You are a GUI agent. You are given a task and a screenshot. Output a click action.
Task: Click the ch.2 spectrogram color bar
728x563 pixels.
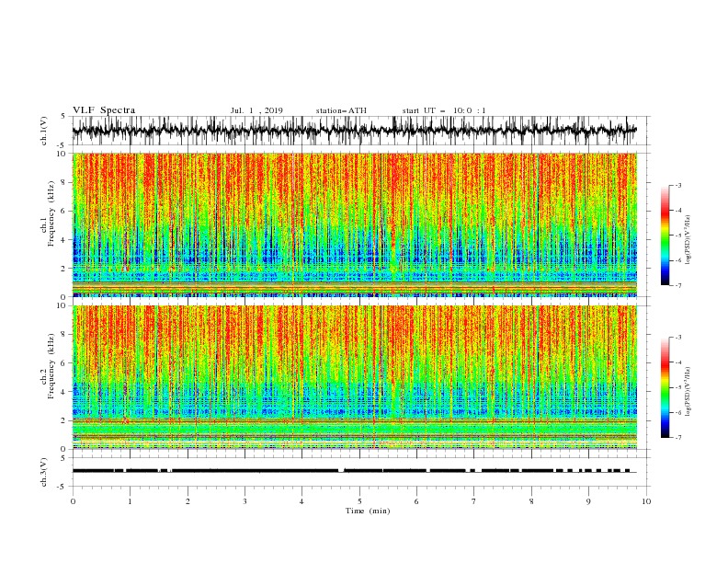pyautogui.click(x=665, y=387)
